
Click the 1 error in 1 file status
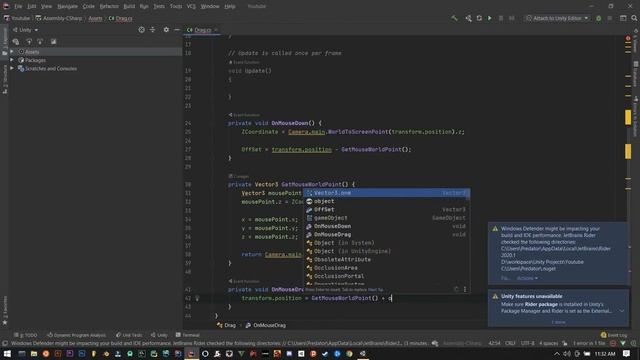589,343
